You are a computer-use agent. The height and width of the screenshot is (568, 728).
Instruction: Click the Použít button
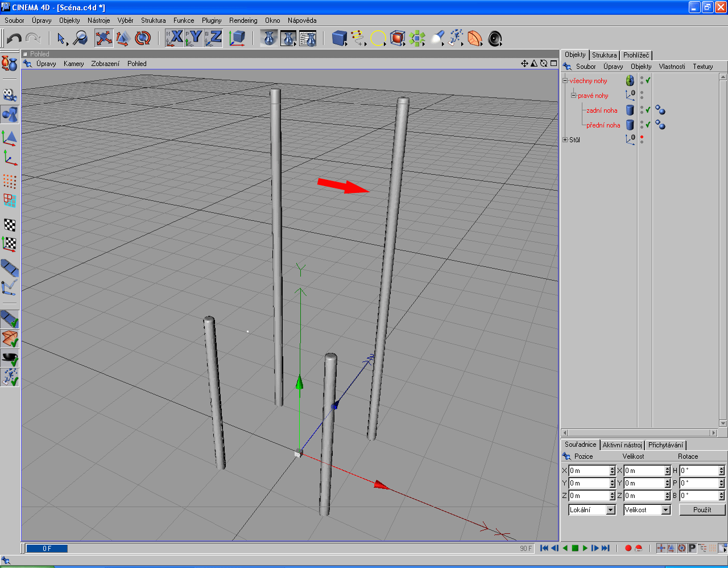coord(702,510)
